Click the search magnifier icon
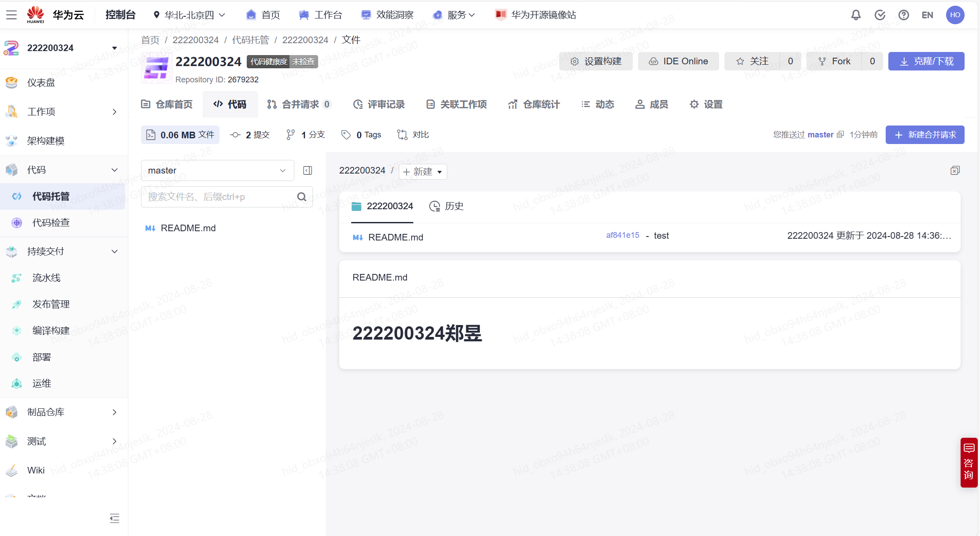The image size is (980, 536). pyautogui.click(x=302, y=197)
